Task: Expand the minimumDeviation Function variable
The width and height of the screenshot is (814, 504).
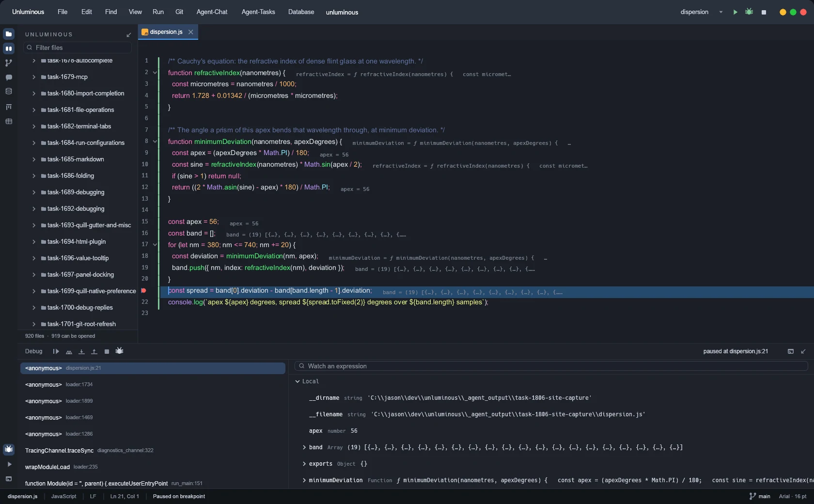Action: [304, 480]
